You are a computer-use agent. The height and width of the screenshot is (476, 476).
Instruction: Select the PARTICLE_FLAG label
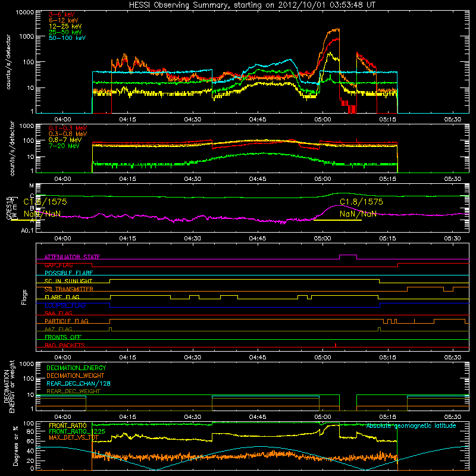point(67,321)
